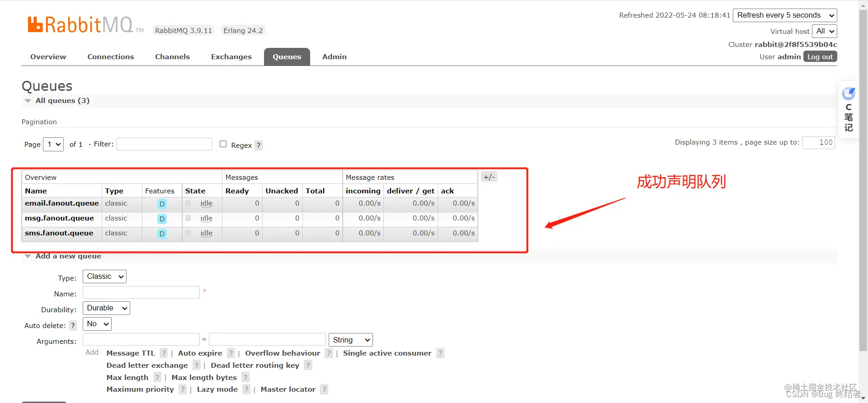Click the Maximum priority help icon
The width and height of the screenshot is (868, 403).
tap(183, 389)
